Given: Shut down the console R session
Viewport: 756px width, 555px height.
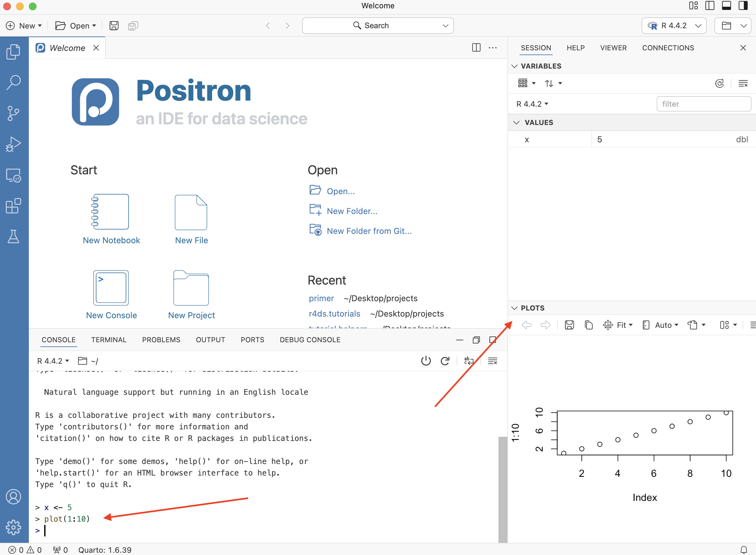Looking at the screenshot, I should click(426, 361).
